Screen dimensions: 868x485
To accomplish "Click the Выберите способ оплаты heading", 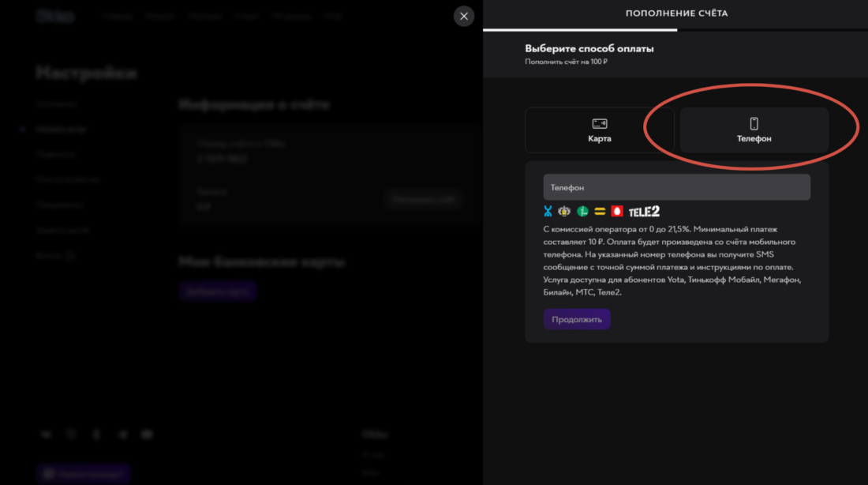I will coord(589,49).
